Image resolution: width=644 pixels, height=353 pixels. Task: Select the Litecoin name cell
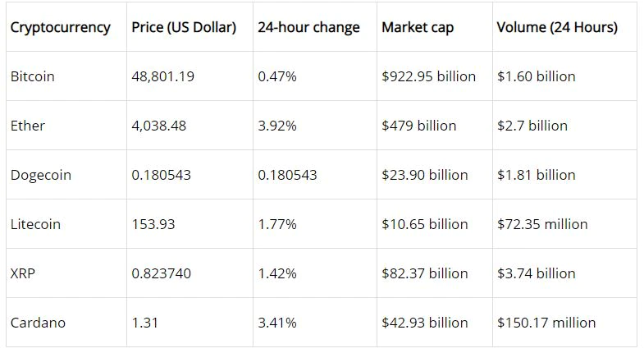click(x=35, y=224)
